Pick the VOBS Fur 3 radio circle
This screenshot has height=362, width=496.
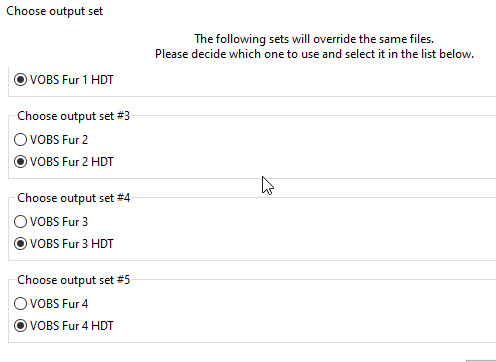tap(20, 221)
